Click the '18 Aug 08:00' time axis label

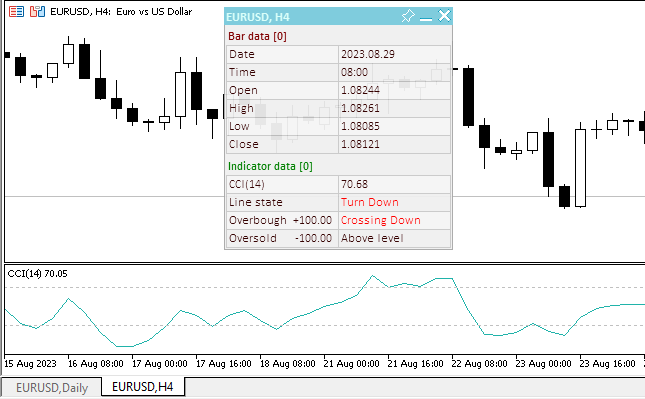click(288, 364)
